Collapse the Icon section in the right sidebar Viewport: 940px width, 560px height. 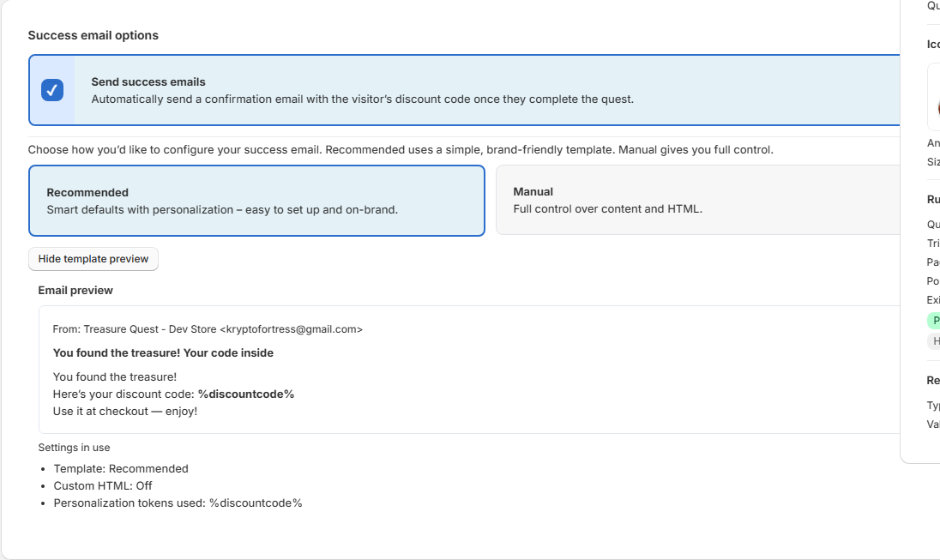tap(933, 44)
